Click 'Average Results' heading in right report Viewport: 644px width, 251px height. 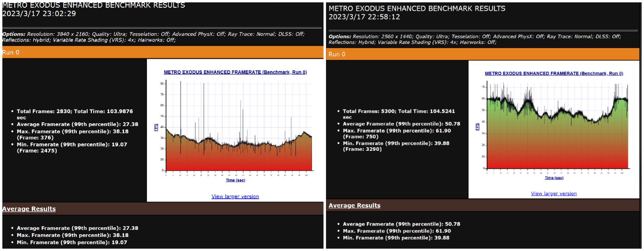[354, 206]
